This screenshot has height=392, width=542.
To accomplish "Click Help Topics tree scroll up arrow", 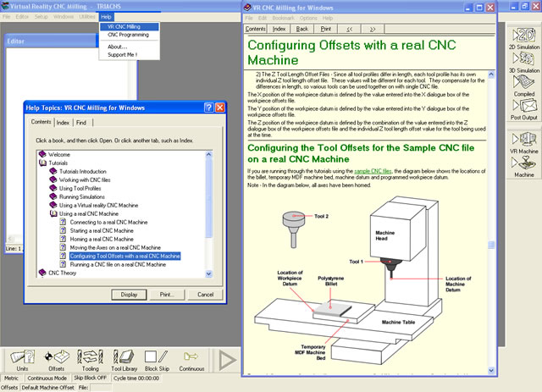I will coord(208,155).
